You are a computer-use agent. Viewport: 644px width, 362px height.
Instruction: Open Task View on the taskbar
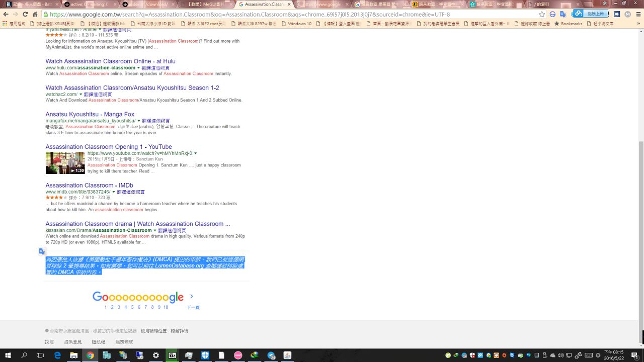point(41,355)
